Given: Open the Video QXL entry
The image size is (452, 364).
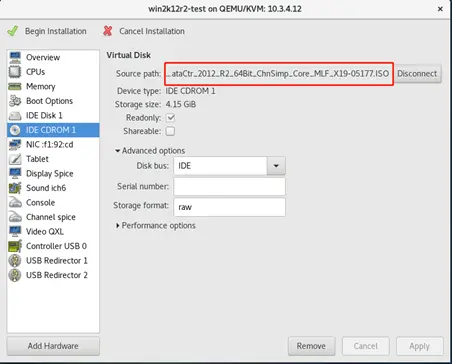Looking at the screenshot, I should pos(53,231).
